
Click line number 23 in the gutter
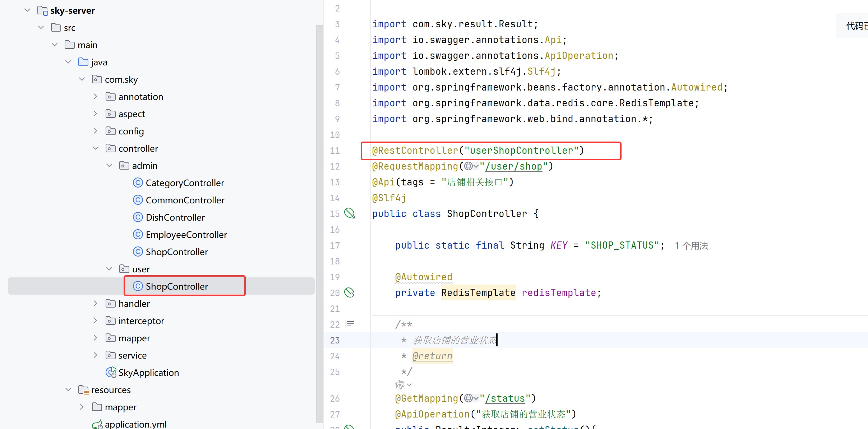click(x=335, y=340)
